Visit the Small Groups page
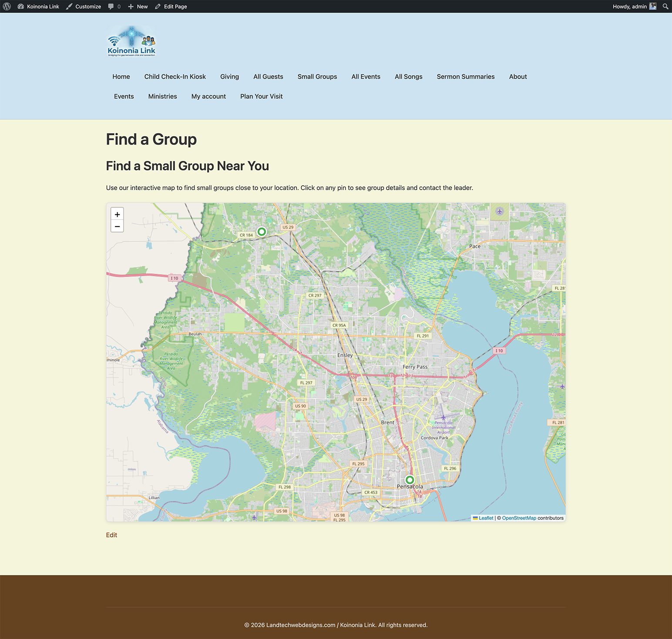 click(317, 77)
